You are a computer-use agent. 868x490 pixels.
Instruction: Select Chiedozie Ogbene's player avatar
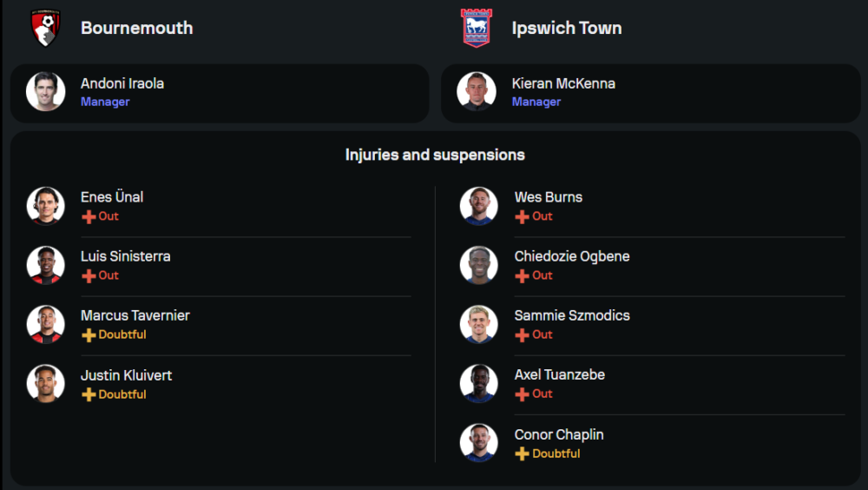click(x=478, y=265)
